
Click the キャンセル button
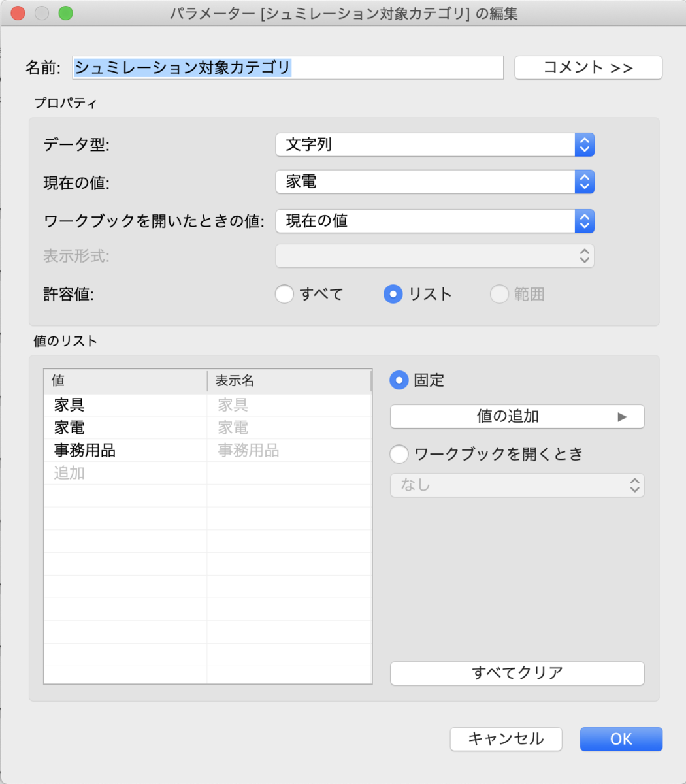tap(506, 739)
